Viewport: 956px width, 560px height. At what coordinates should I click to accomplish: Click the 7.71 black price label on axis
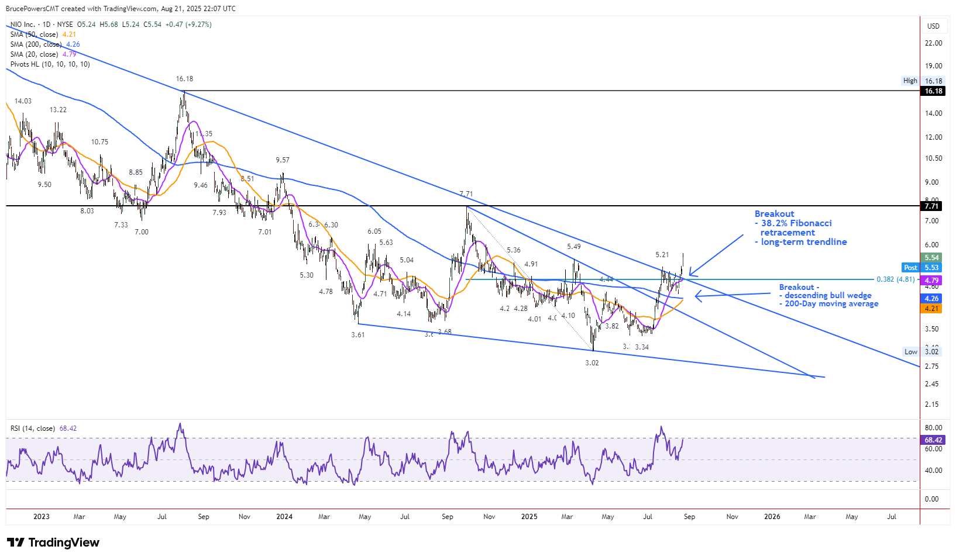pos(933,206)
